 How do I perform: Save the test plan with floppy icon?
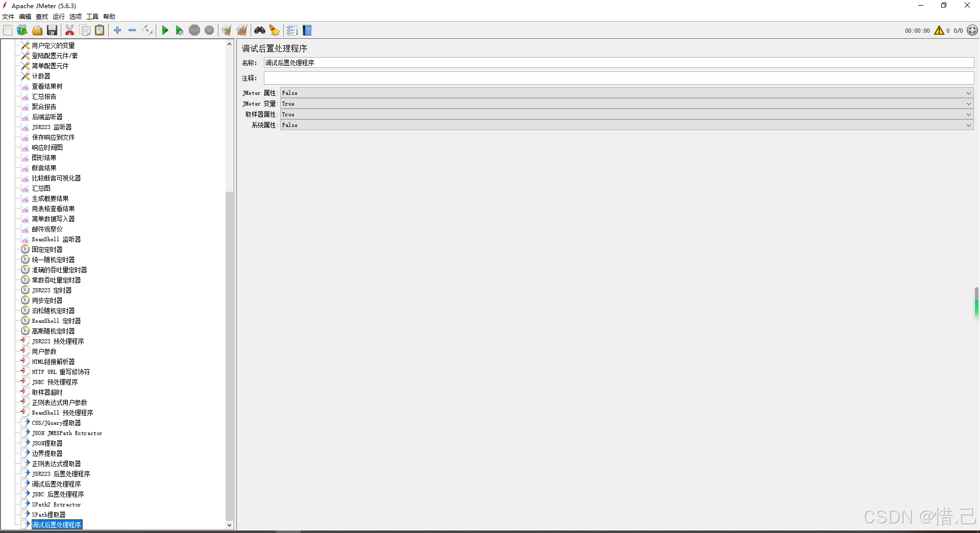(x=52, y=31)
